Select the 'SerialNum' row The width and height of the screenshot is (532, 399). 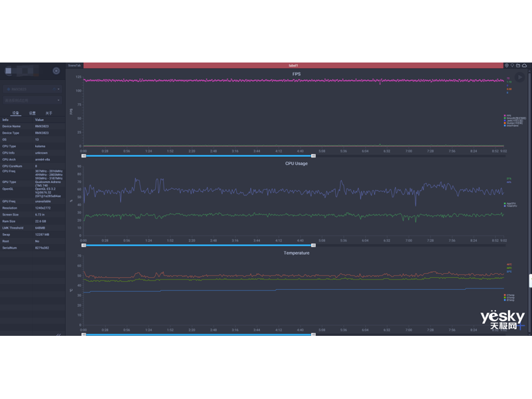[33, 248]
